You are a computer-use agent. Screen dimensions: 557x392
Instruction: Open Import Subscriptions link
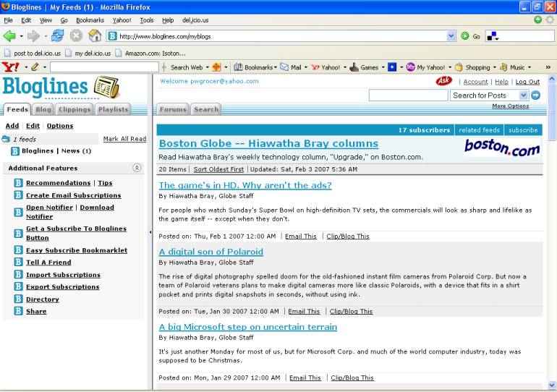63,275
